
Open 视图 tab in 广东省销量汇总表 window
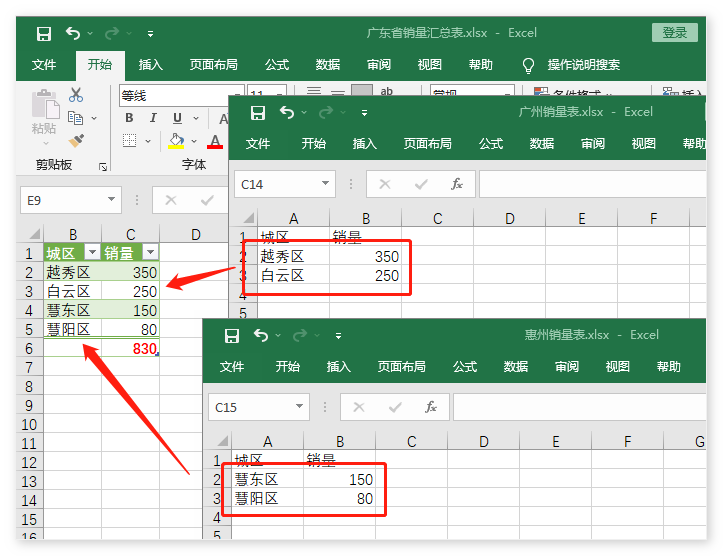pyautogui.click(x=429, y=65)
